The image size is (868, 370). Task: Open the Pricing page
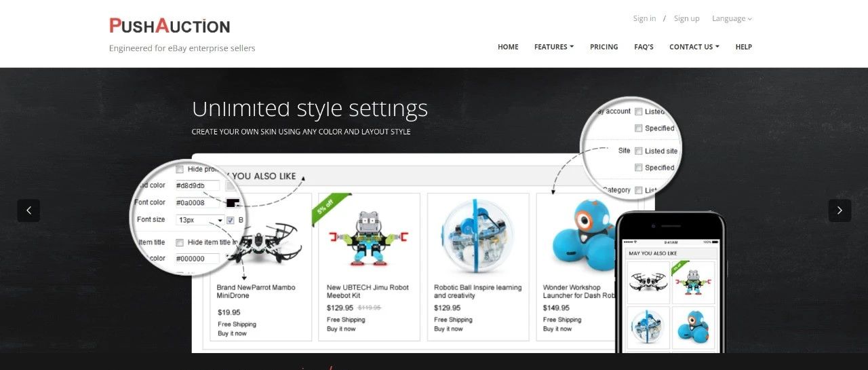click(604, 47)
